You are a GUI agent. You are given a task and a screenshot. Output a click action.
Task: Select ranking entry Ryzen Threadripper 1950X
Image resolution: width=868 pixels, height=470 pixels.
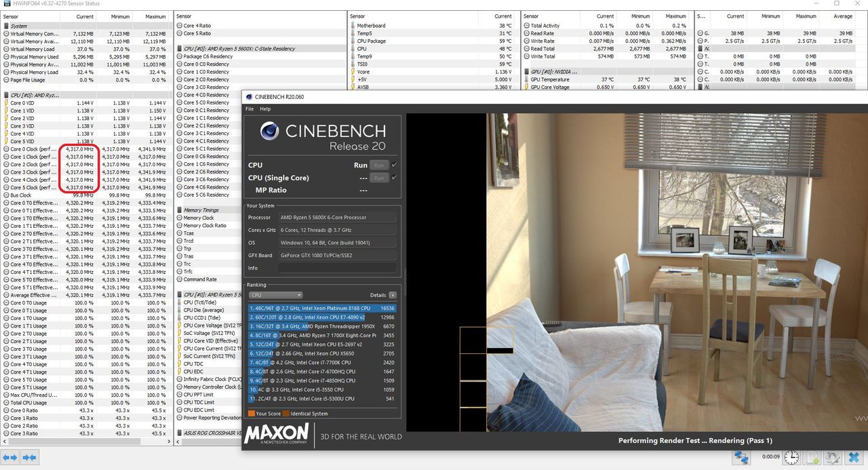[323, 326]
